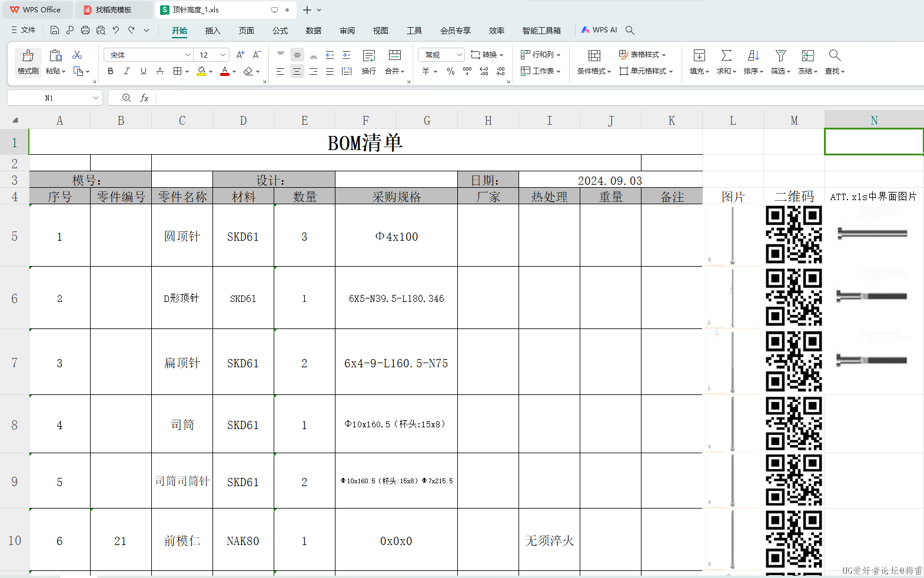924x578 pixels.
Task: Click the strikethrough text icon
Action: tap(160, 71)
